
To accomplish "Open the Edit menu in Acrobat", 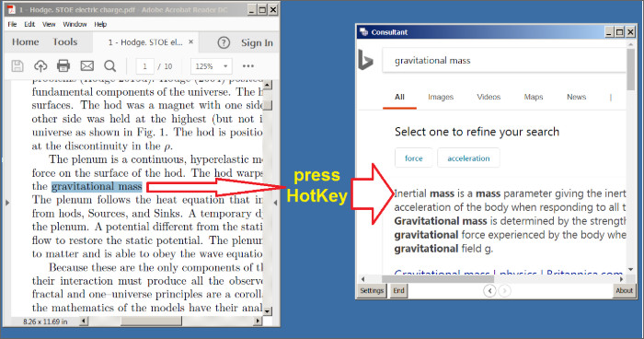I will point(29,24).
